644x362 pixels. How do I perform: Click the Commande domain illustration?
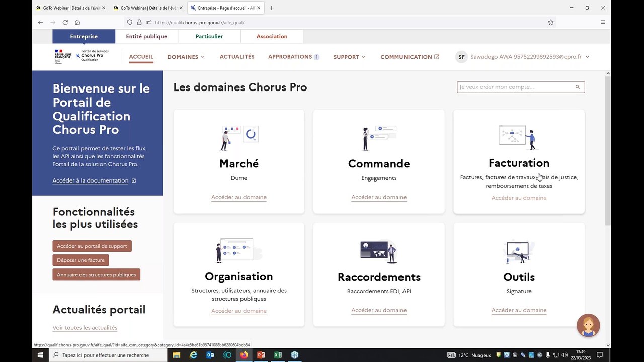coord(379,138)
